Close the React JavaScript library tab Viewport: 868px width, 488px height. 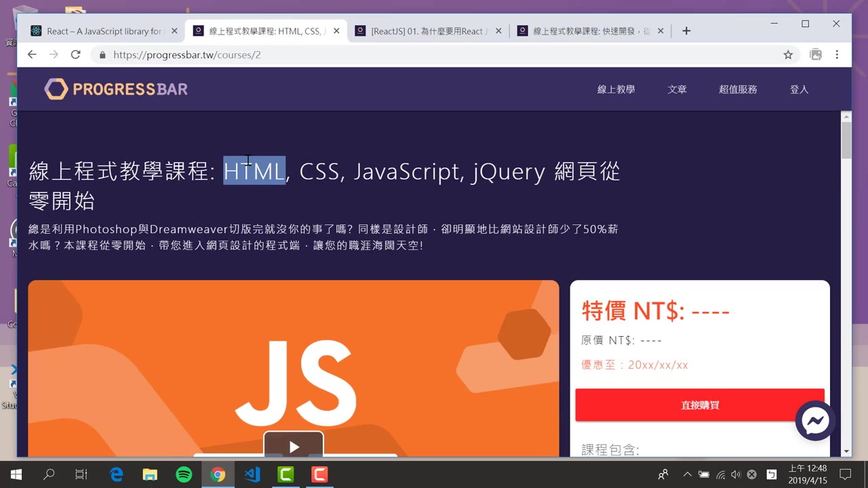[174, 31]
